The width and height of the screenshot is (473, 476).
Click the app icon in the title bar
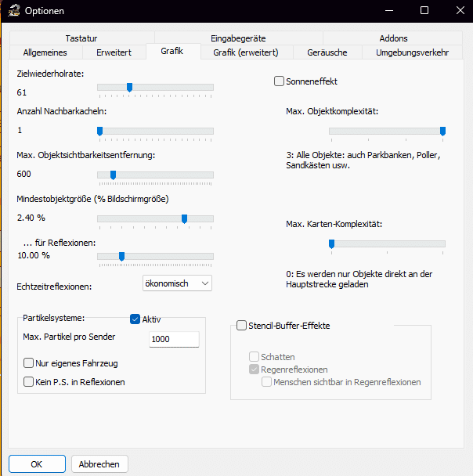click(13, 11)
